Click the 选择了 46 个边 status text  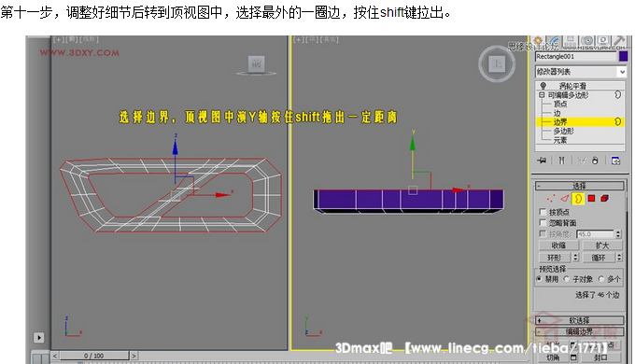click(x=597, y=295)
